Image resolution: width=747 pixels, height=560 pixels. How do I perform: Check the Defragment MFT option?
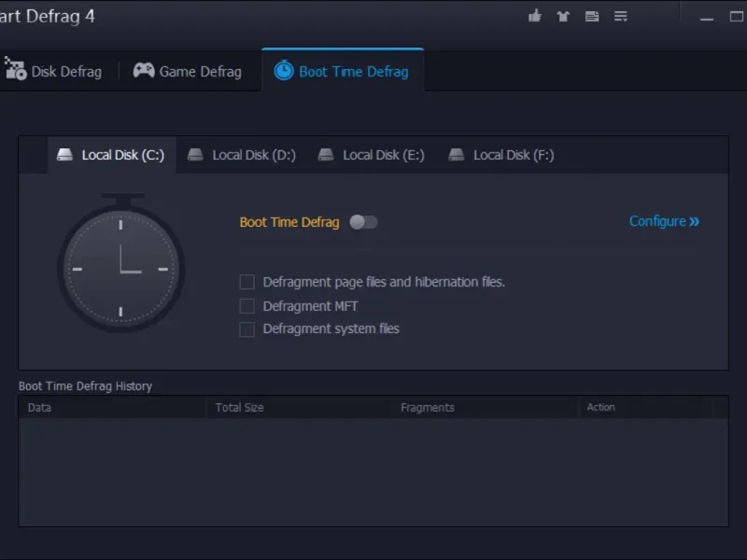point(247,306)
